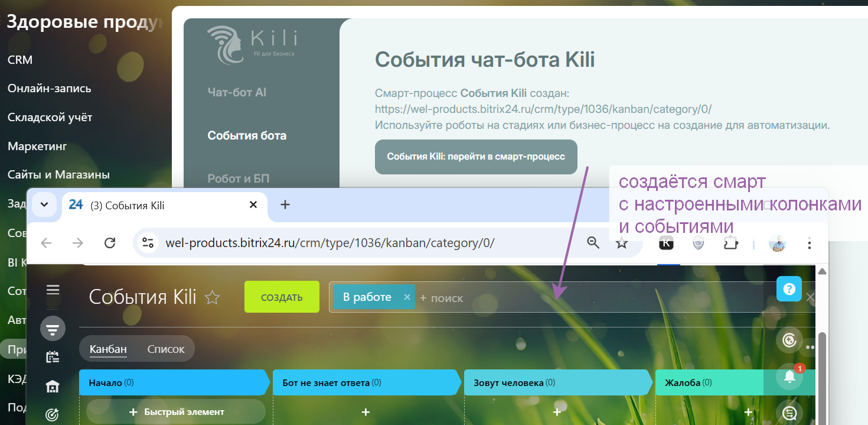This screenshot has width=868, height=425.
Task: Click the Зовут человека stage header
Action: coord(557,382)
